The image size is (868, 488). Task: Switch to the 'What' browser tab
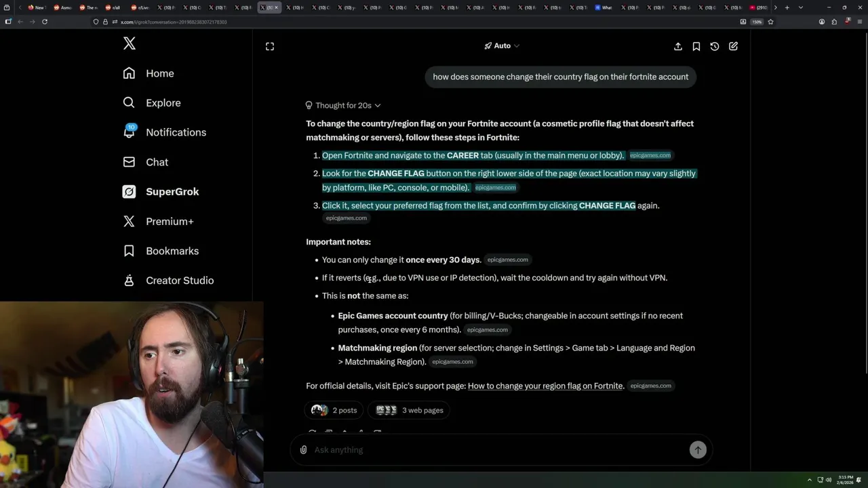603,7
